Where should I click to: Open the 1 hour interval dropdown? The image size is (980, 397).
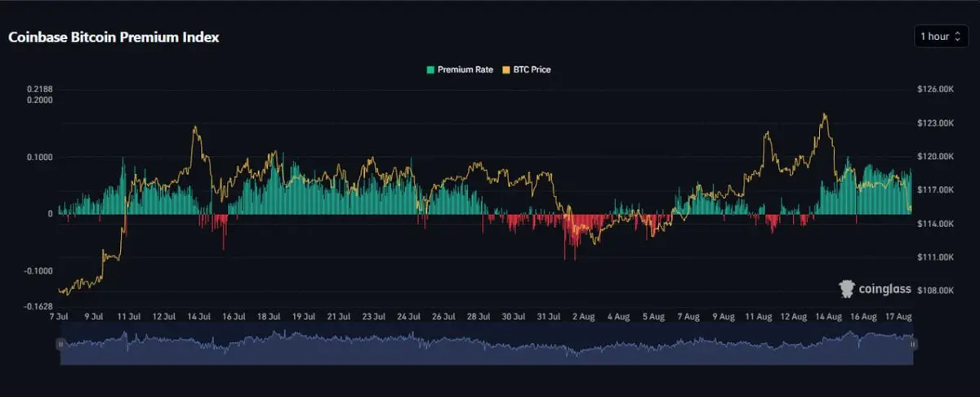pyautogui.click(x=941, y=36)
